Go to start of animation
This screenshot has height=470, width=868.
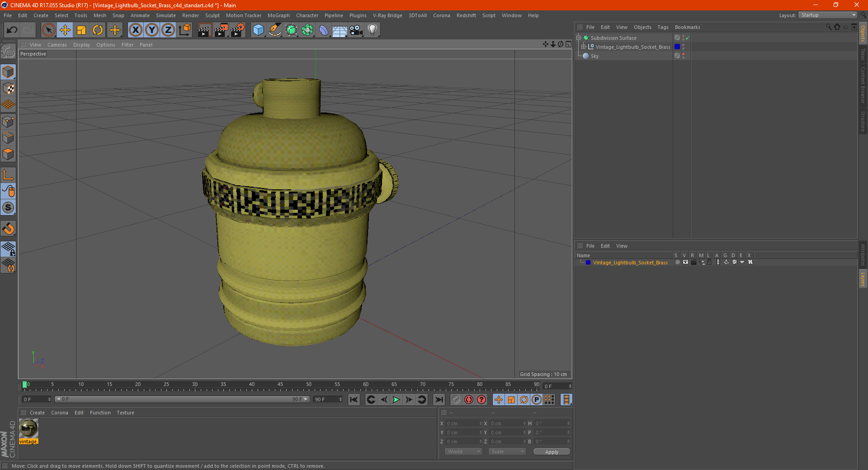click(354, 399)
